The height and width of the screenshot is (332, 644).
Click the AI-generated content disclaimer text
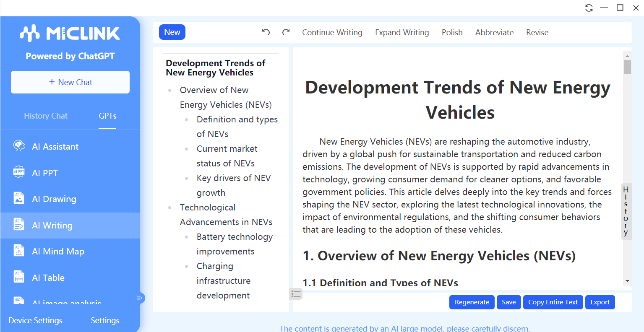click(x=405, y=328)
